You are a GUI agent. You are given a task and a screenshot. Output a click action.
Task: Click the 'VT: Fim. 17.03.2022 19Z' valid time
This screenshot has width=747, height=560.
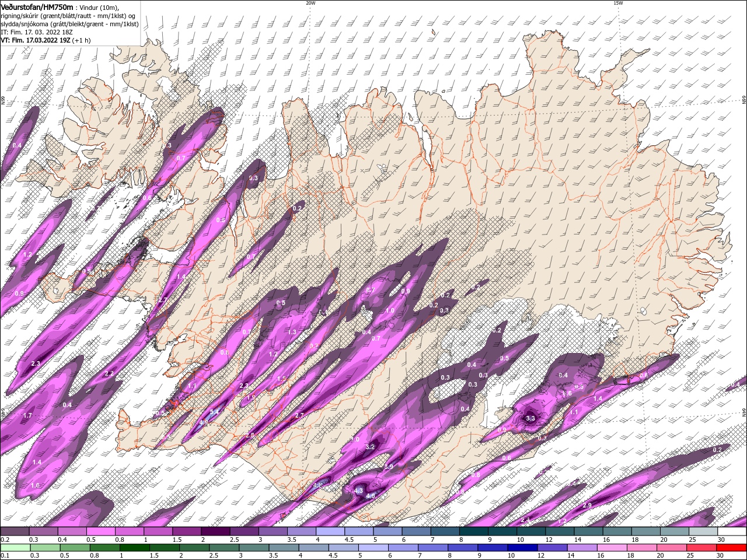tap(36, 41)
